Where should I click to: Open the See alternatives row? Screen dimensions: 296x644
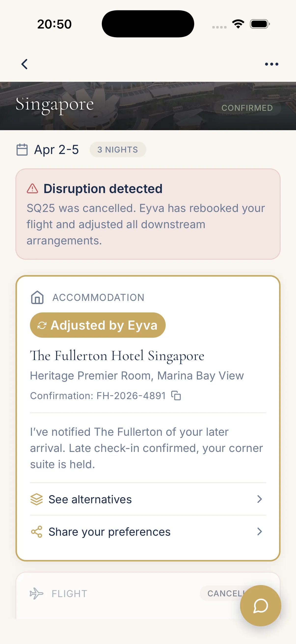click(x=147, y=499)
